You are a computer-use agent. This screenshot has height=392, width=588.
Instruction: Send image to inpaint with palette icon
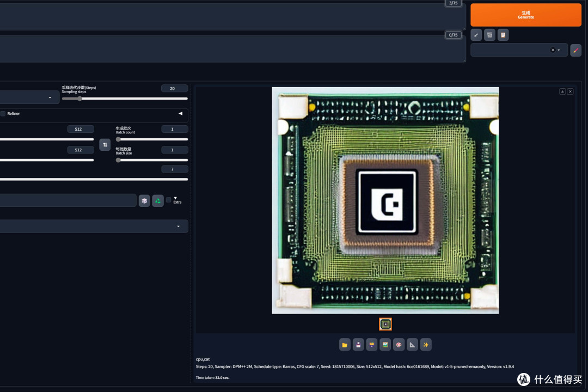click(x=399, y=345)
